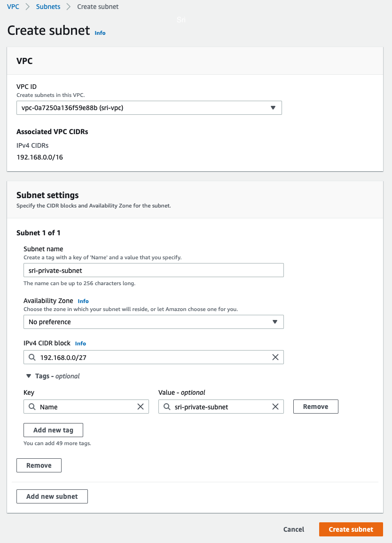Click the search icon in tag Value field
The height and width of the screenshot is (543, 392).
click(x=167, y=407)
